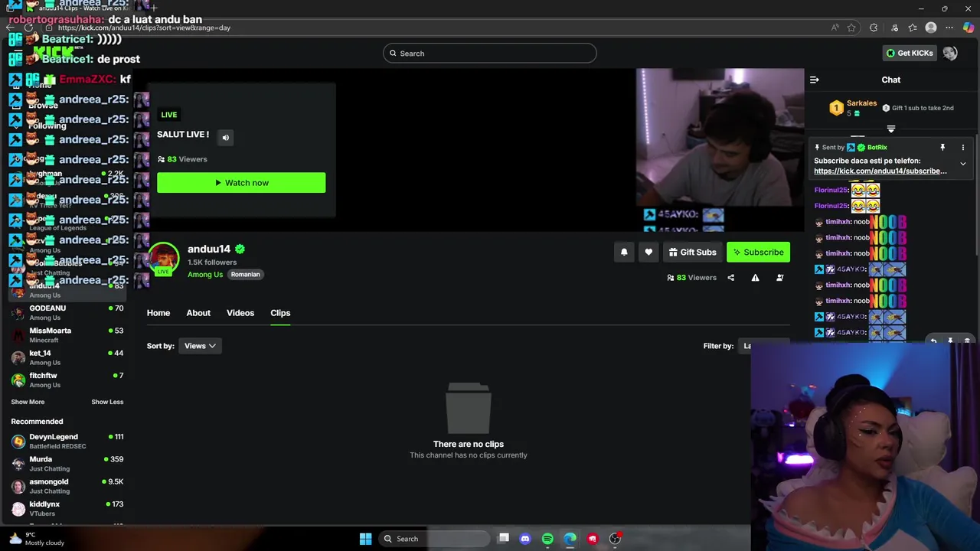Reply using the arrow icon at chat bottom
980x551 pixels.
tap(933, 341)
